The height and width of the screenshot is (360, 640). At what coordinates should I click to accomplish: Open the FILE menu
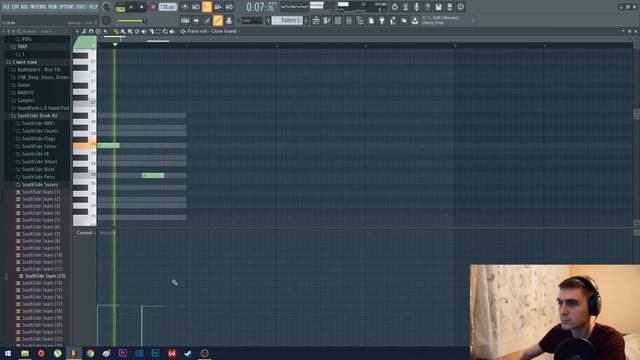[7, 7]
